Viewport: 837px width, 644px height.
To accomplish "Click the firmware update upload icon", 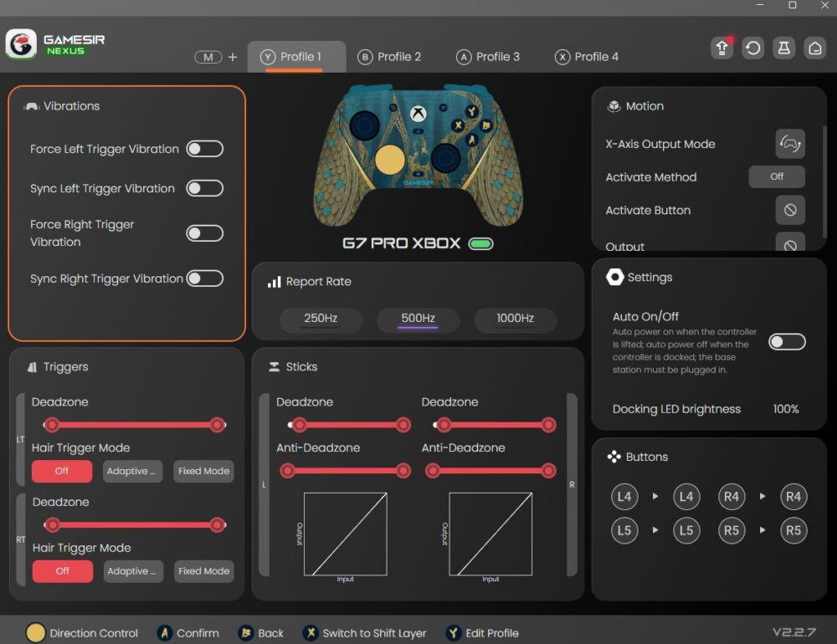I will coord(721,48).
